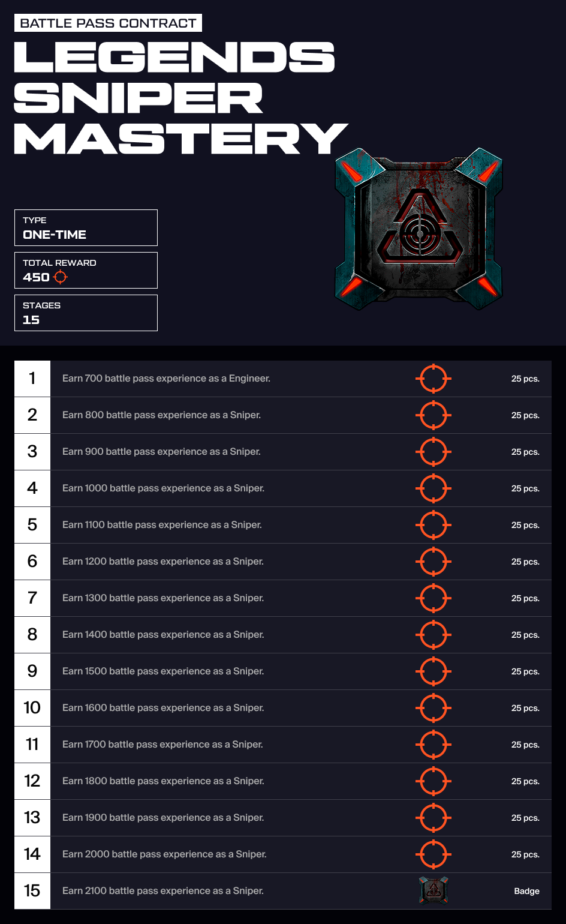Viewport: 566px width, 924px height.
Task: Click the Total Reward info box
Action: (x=86, y=270)
